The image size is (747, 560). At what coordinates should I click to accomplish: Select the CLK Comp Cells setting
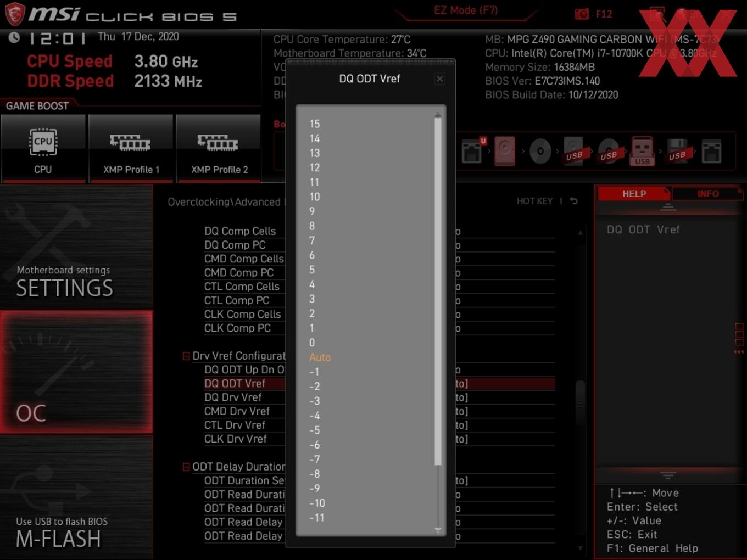[x=242, y=314]
